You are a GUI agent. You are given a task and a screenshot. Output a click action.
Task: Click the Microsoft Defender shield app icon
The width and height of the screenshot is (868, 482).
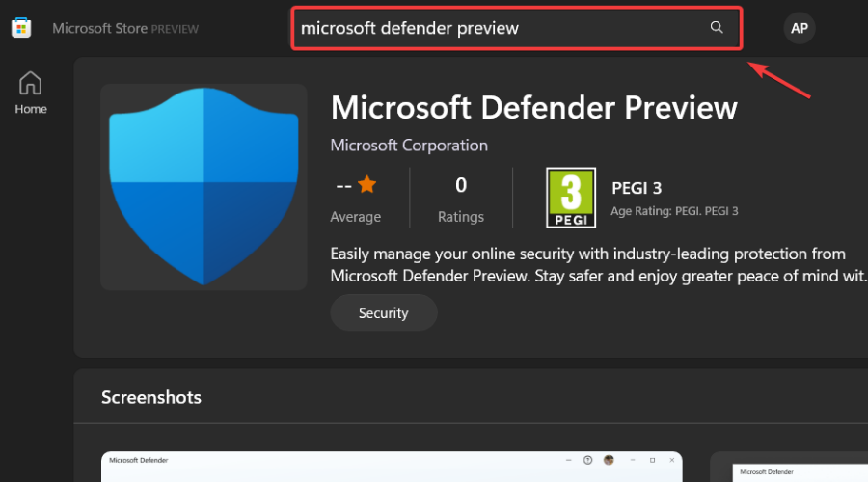(x=203, y=186)
